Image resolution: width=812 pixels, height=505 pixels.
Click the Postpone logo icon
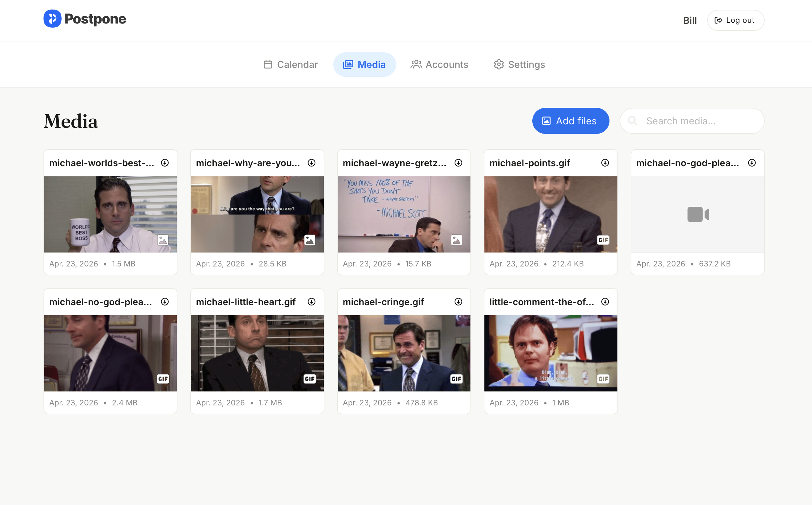point(52,19)
